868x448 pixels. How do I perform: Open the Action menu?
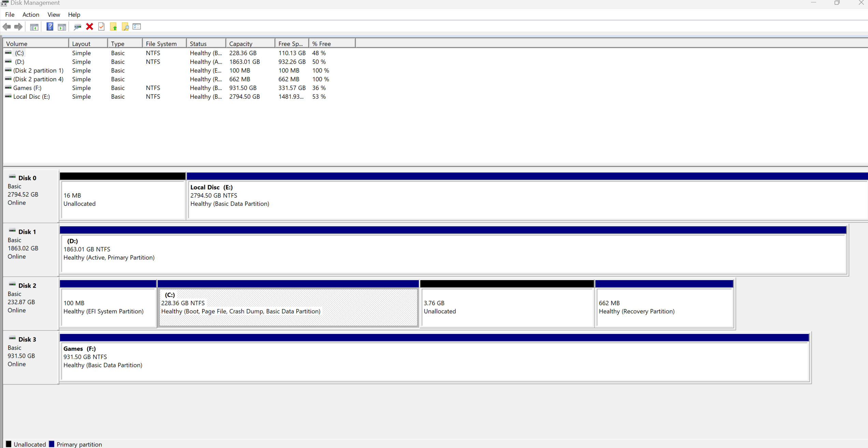[x=31, y=14]
